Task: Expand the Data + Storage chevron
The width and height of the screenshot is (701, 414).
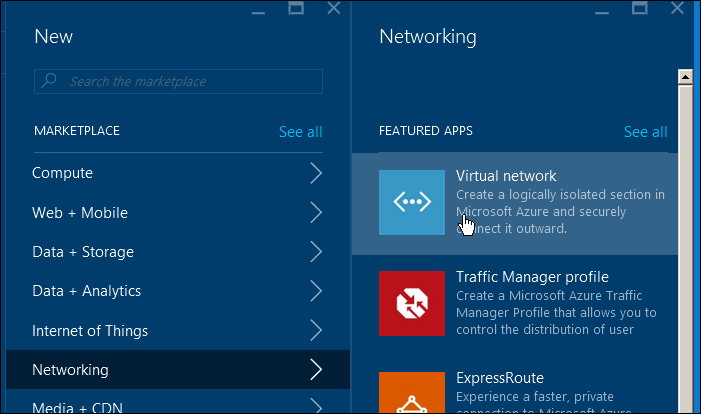Action: 316,252
